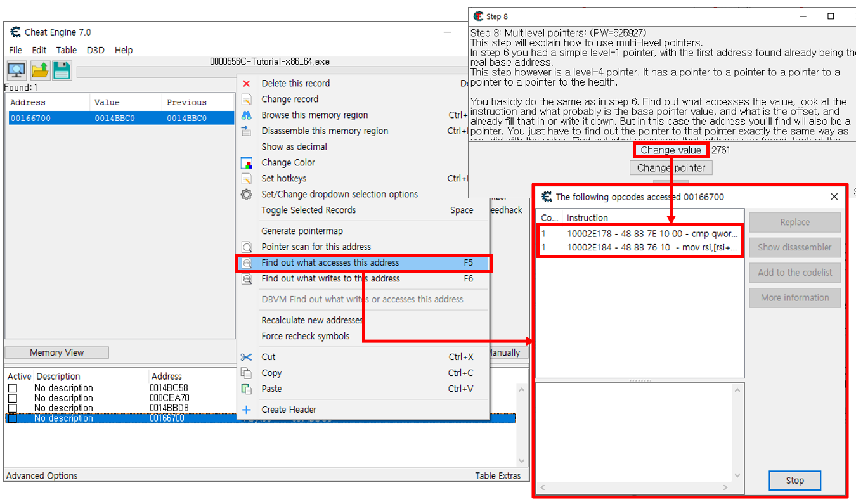Open the Edit menu
Image resolution: width=856 pixels, height=504 pixels.
[x=39, y=50]
